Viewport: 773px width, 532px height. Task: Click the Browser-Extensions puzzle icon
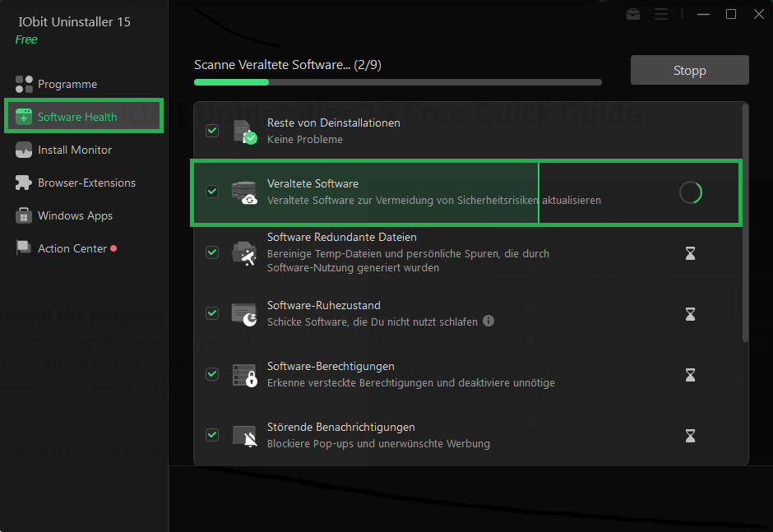24,183
